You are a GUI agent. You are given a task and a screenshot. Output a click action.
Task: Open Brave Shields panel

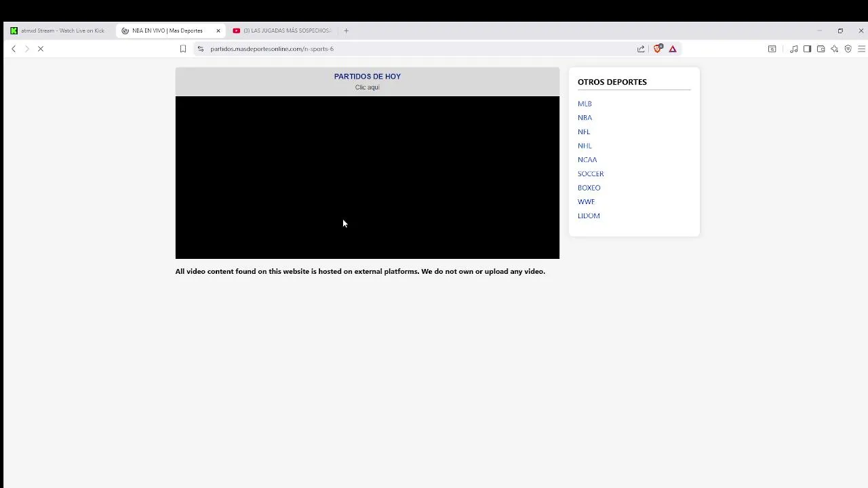pyautogui.click(x=657, y=49)
